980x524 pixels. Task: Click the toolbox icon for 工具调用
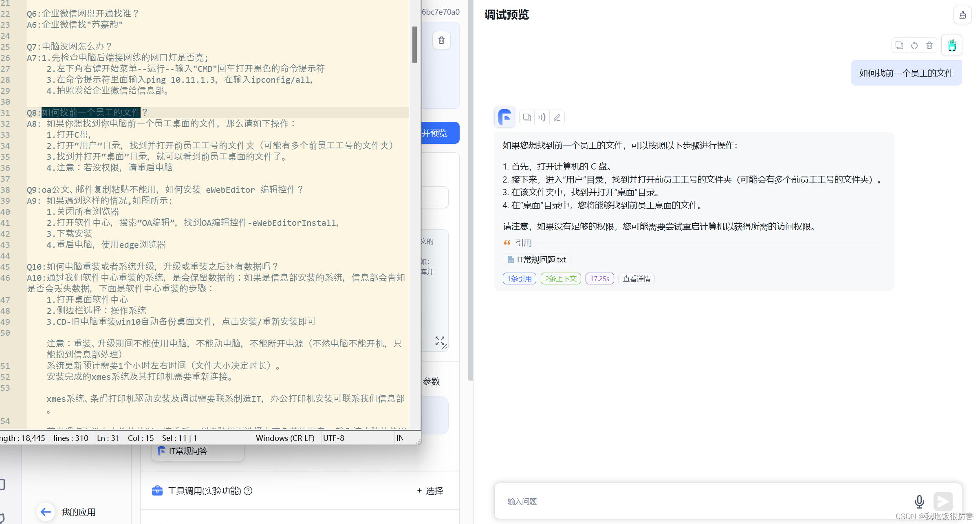pyautogui.click(x=157, y=491)
